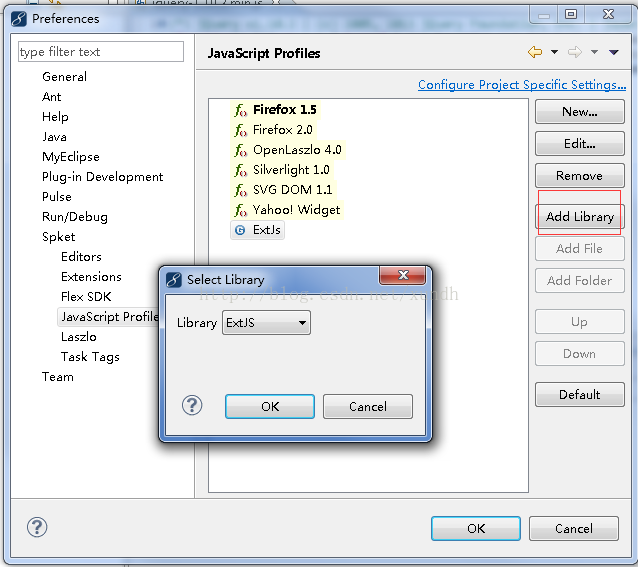Select the Yahoo! Widget profile label
Viewport: 638px width, 567px height.
(296, 210)
